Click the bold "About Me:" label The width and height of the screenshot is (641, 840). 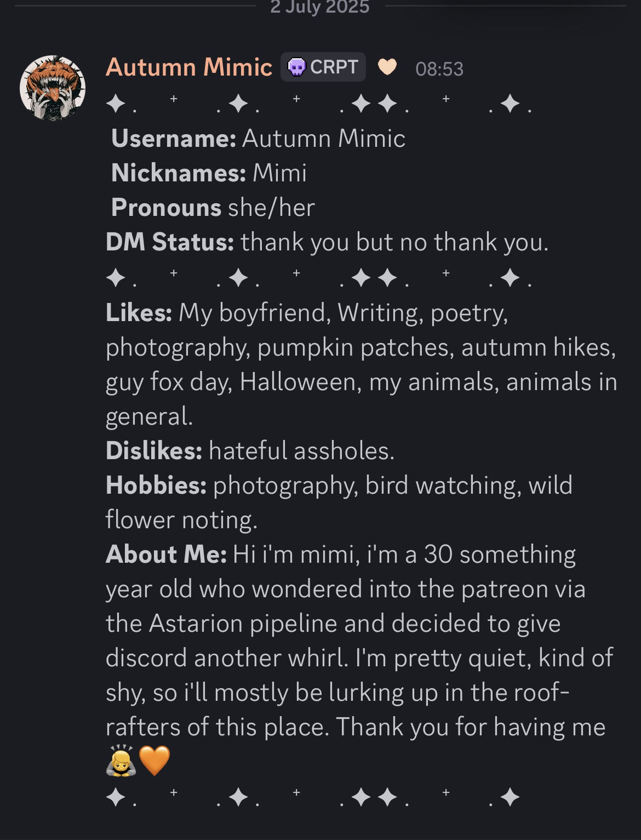[x=166, y=555]
